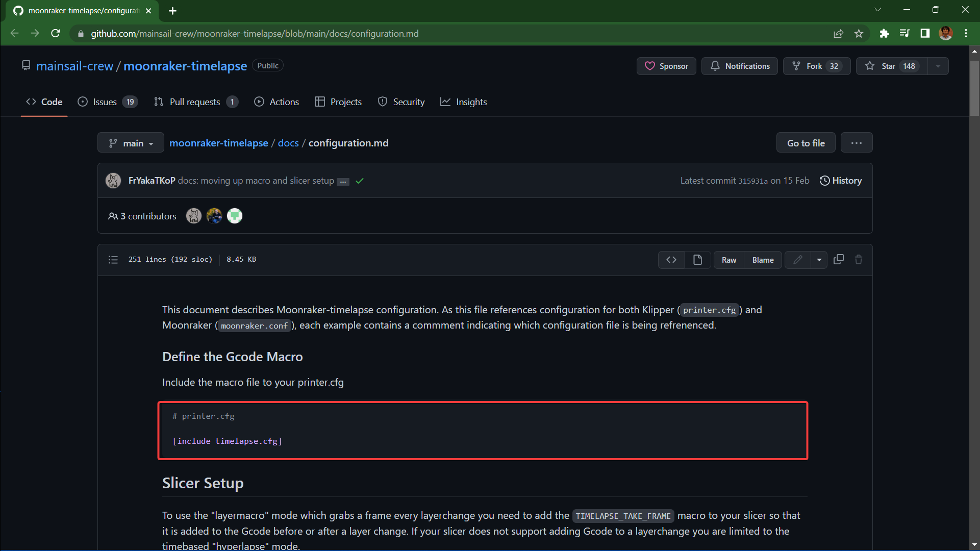Click the 'Define the Gcode Macro' heading

click(x=233, y=357)
